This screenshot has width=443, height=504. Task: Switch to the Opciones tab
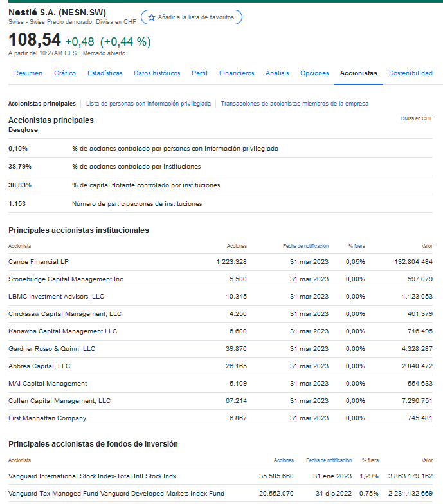coord(314,73)
